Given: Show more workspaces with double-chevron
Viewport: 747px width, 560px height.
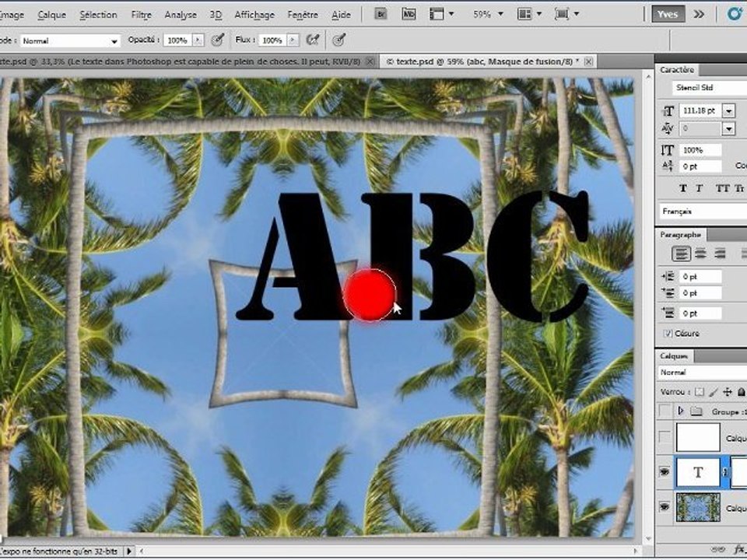Looking at the screenshot, I should 699,14.
